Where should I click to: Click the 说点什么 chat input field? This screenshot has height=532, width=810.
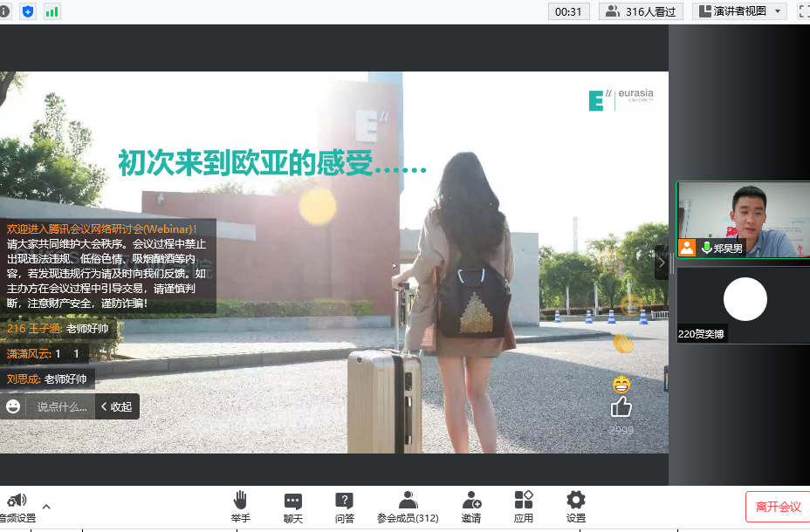pyautogui.click(x=62, y=406)
